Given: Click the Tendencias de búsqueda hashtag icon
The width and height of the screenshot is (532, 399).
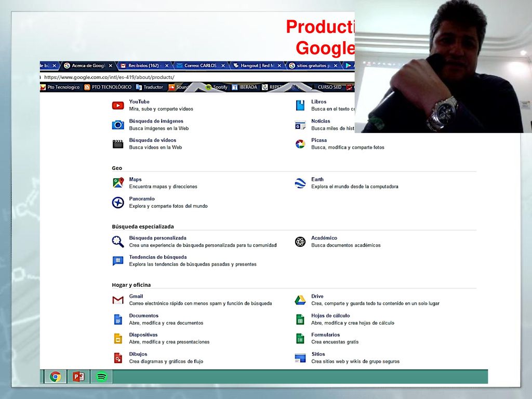Looking at the screenshot, I should [118, 261].
